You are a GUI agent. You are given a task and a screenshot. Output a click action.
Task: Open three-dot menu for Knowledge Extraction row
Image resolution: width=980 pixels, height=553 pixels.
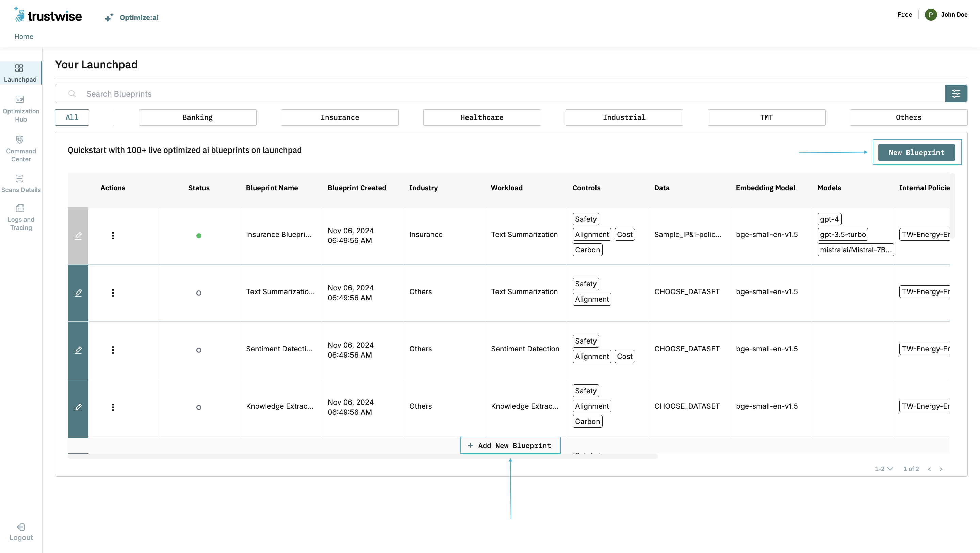tap(113, 407)
